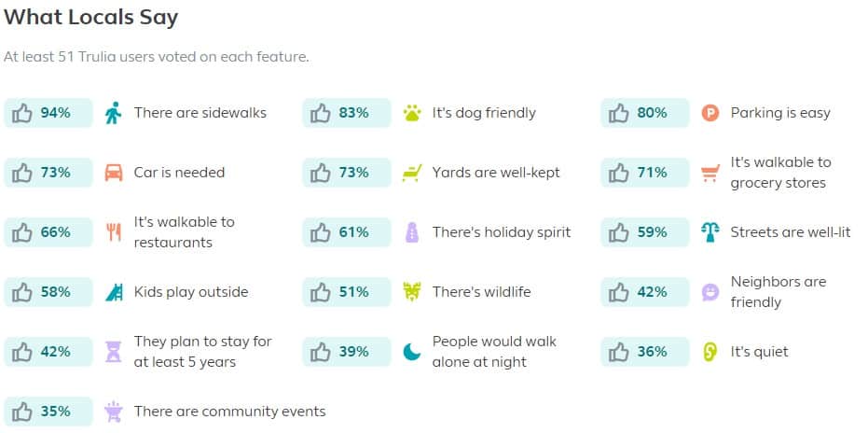Click the paw icon for dog friendly
This screenshot has width=868, height=433.
pos(412,113)
